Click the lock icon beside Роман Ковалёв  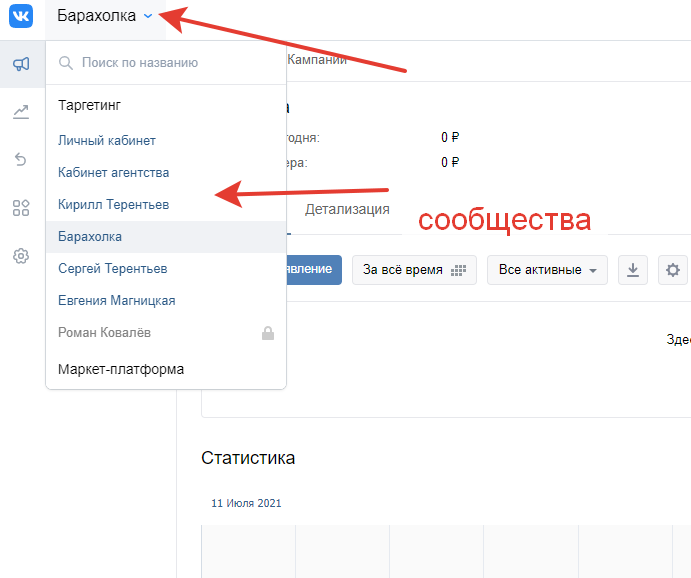point(268,333)
